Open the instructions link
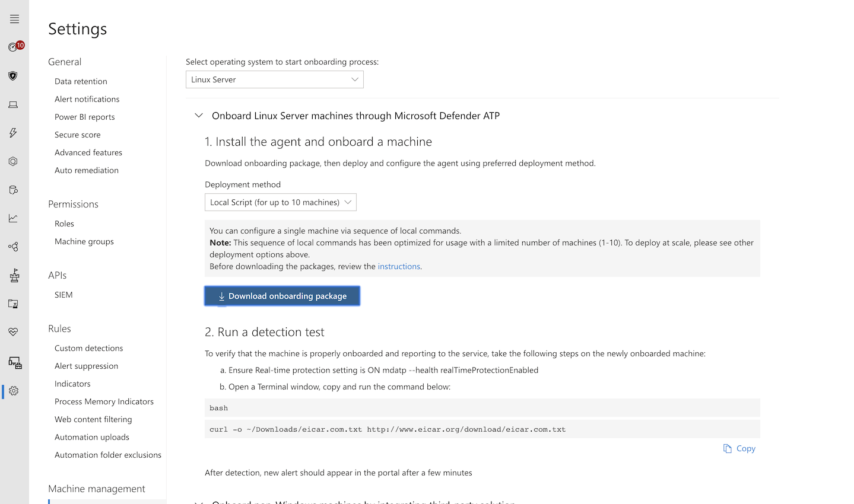 coord(399,267)
